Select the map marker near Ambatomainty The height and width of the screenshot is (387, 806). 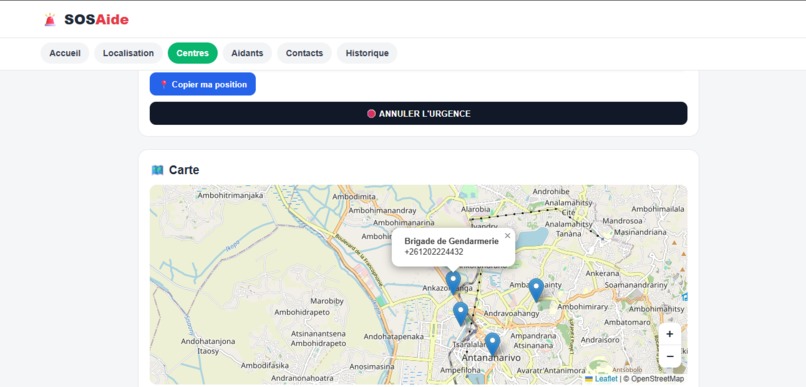pyautogui.click(x=536, y=289)
